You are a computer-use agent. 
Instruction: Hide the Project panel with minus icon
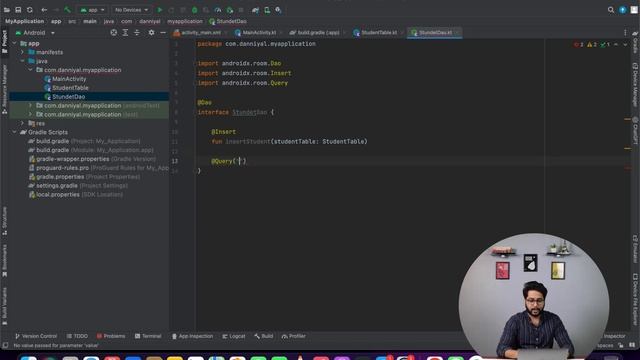(163, 33)
